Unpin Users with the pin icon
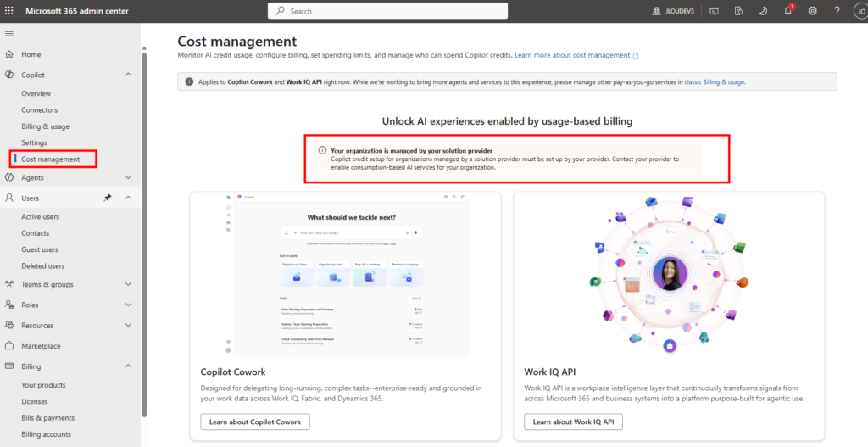 pos(108,198)
